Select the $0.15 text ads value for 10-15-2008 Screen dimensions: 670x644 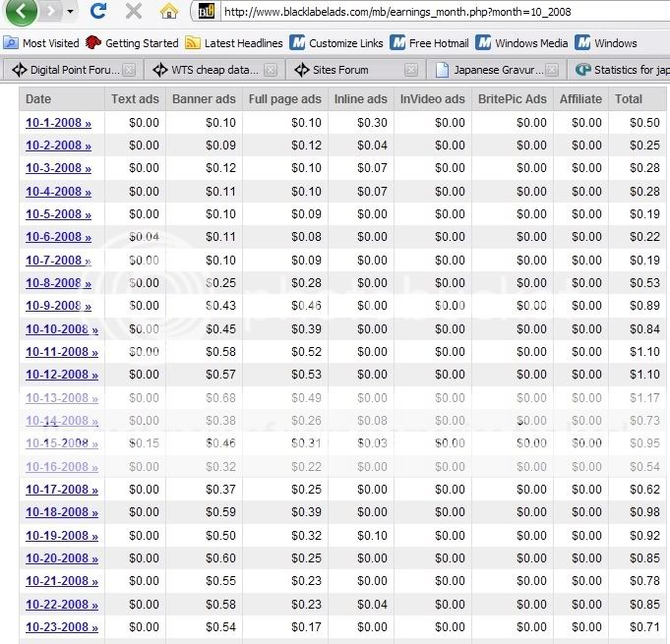[144, 443]
